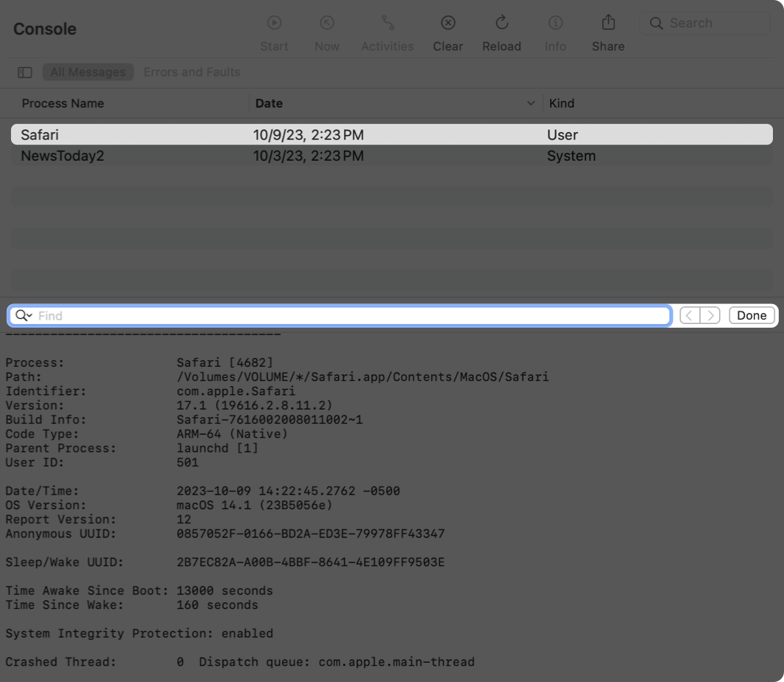Go to the previous find match
The height and width of the screenshot is (682, 784).
coord(690,316)
